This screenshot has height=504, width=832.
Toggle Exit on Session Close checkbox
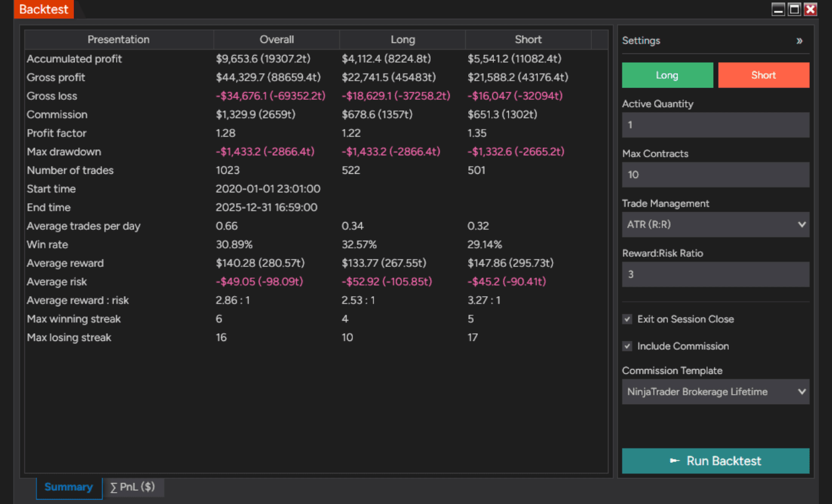coord(627,319)
